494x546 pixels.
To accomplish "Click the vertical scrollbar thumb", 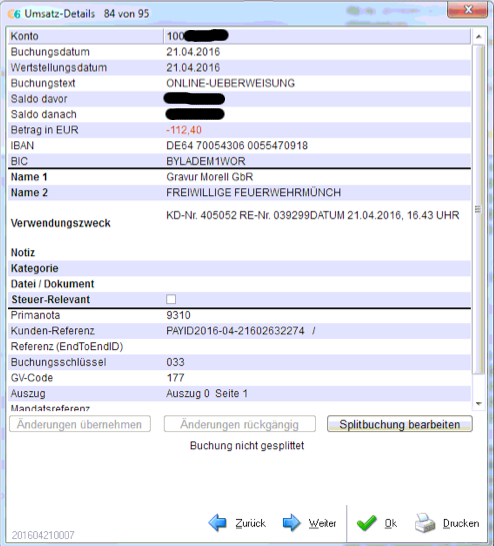I will 478,209.
